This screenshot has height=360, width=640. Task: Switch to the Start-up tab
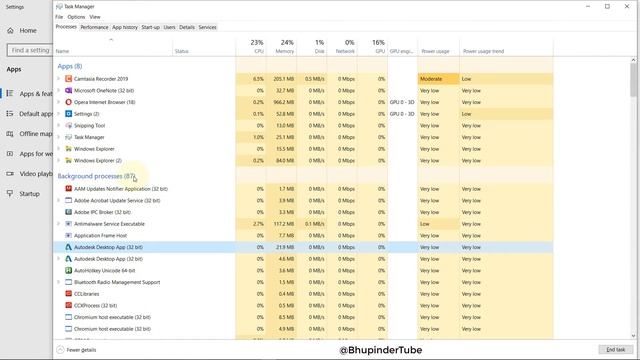click(151, 27)
